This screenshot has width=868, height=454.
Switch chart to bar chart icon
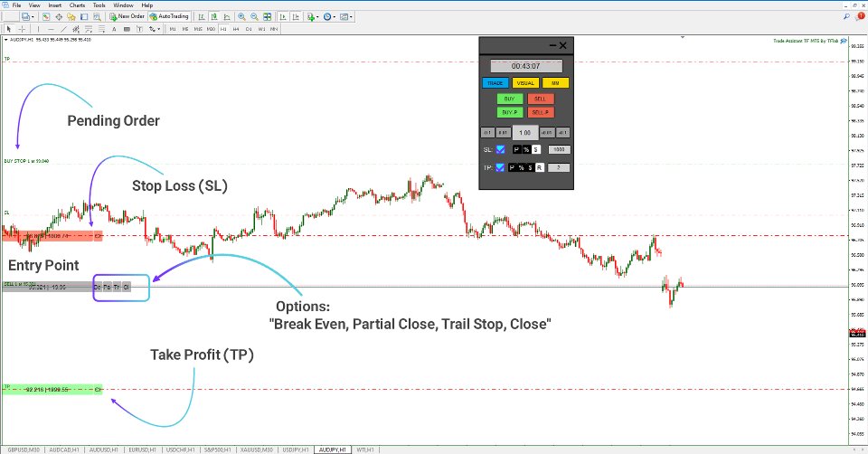click(201, 16)
